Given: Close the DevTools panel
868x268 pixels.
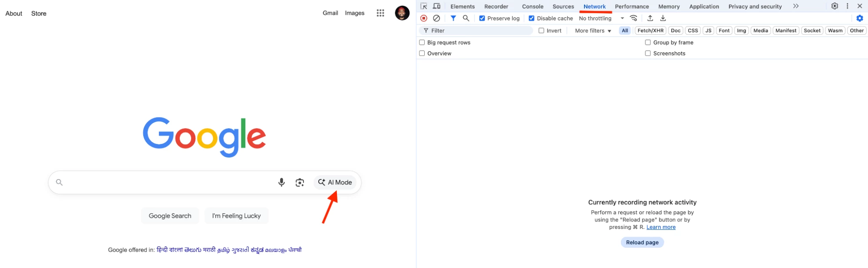Looking at the screenshot, I should 860,6.
